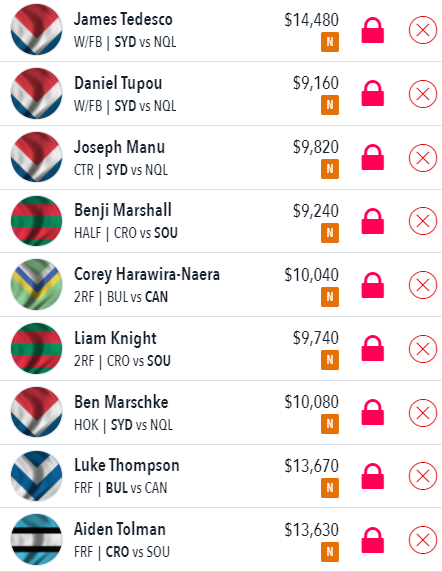The image size is (442, 572).
Task: Open the Ben Marschke player name
Action: point(121,402)
